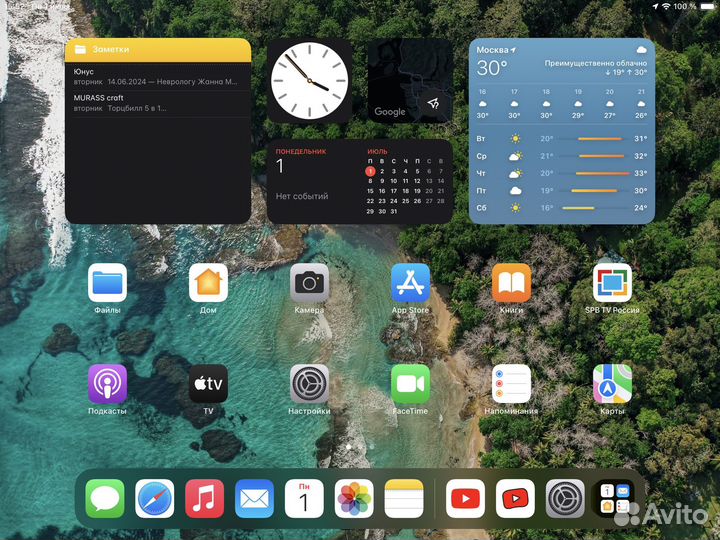The height and width of the screenshot is (540, 720).
Task: Tap the hourly forecast for 18 o'clock
Action: tap(546, 104)
